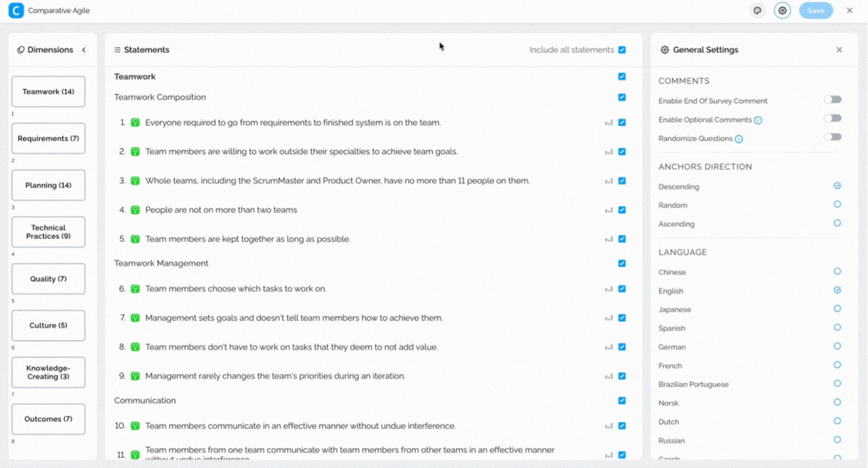
Task: Click the settings gear icon in header
Action: pyautogui.click(x=783, y=11)
